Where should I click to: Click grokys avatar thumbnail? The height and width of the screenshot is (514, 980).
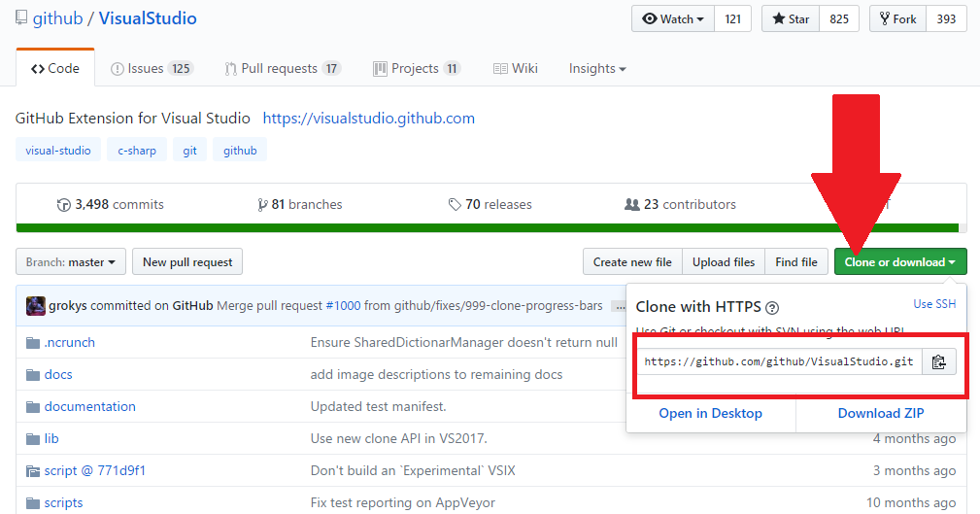tap(36, 306)
